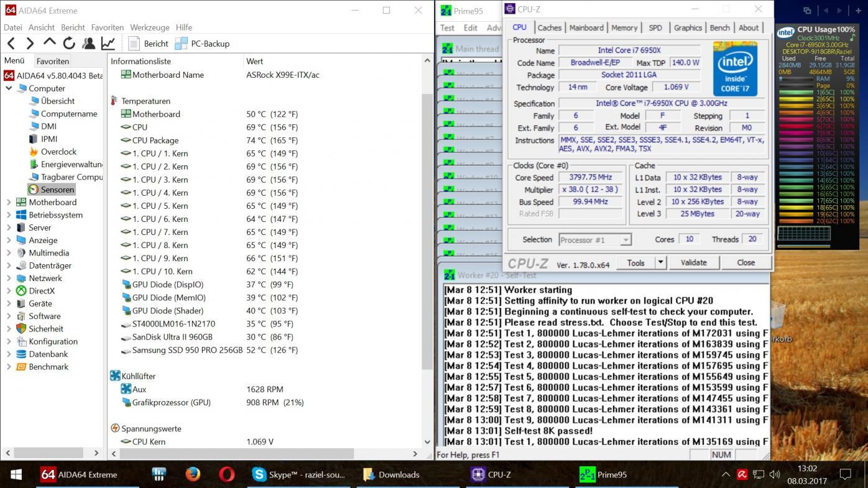Click AIDA64 refresh icon
The height and width of the screenshot is (488, 868).
click(x=69, y=43)
